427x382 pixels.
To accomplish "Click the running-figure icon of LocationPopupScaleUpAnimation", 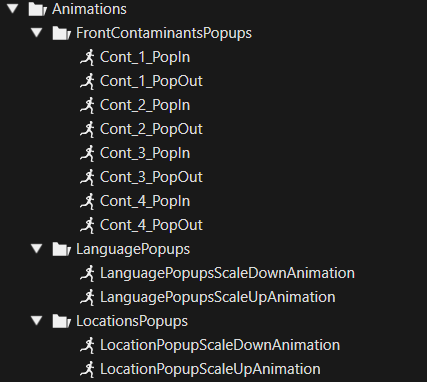I will click(x=88, y=369).
